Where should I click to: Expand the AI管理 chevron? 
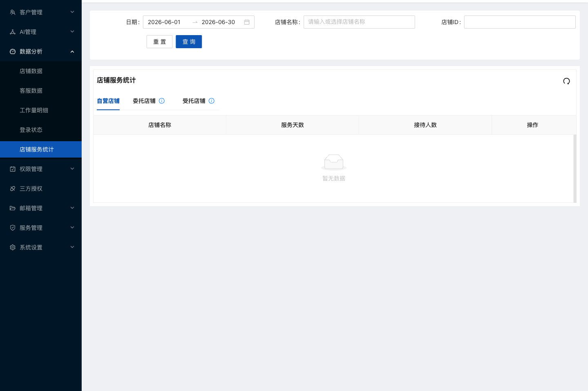pos(72,32)
